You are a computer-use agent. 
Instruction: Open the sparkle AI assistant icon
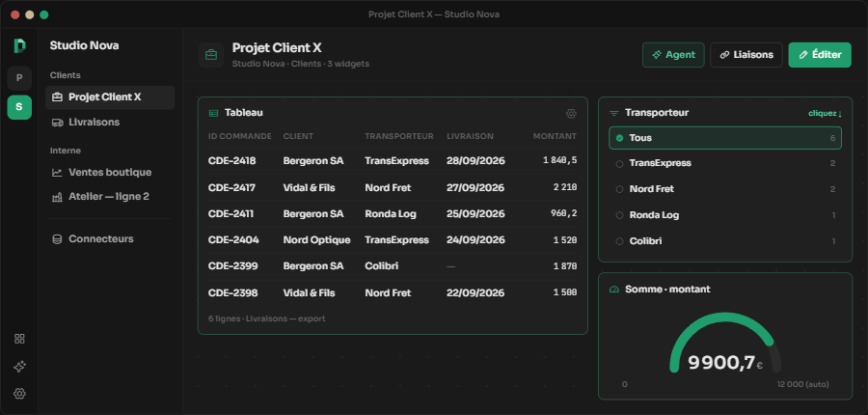point(19,366)
